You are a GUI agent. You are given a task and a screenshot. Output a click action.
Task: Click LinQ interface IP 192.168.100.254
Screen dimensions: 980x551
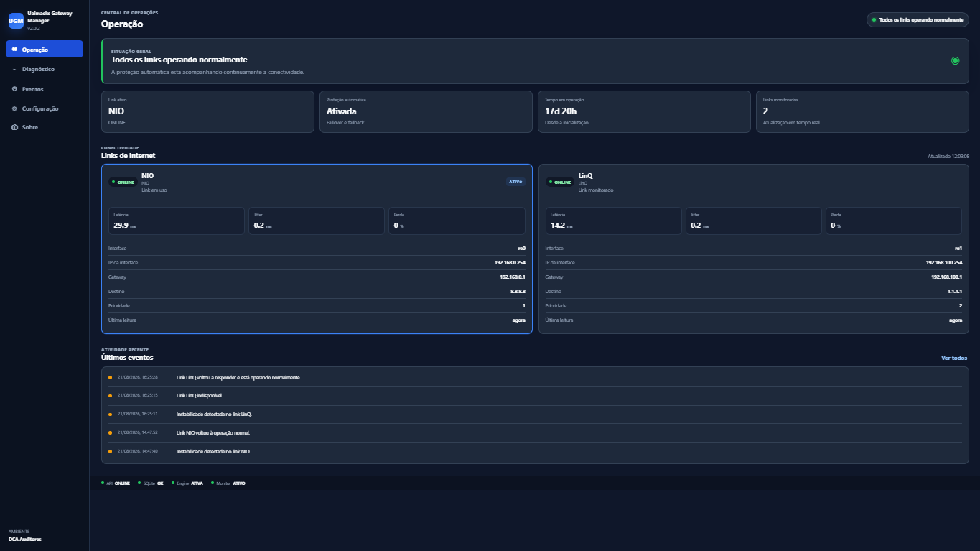tap(944, 263)
